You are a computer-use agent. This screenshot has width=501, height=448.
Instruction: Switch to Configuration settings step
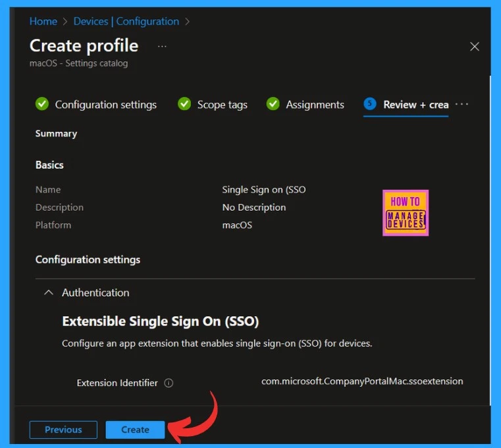click(x=105, y=105)
